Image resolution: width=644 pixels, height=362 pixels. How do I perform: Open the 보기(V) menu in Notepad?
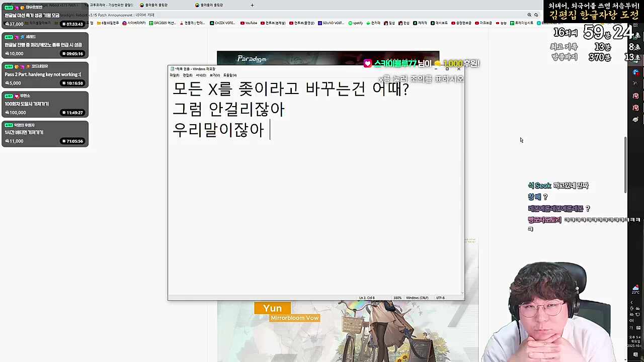(x=215, y=75)
